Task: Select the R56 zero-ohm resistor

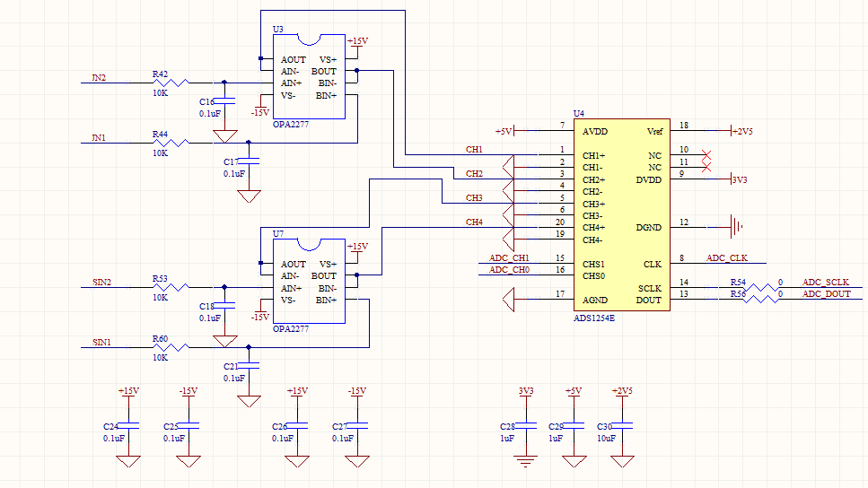Action: (760, 299)
